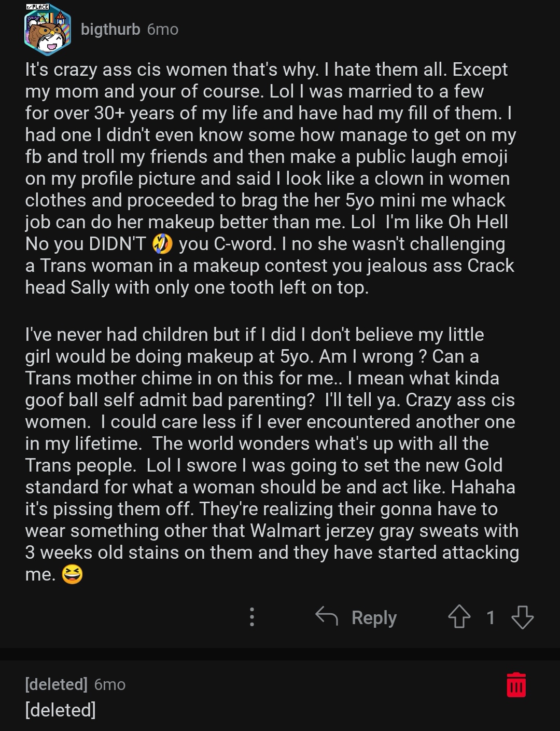Image resolution: width=560 pixels, height=731 pixels.
Task: Tap the [deleted] author name
Action: pyautogui.click(x=56, y=684)
